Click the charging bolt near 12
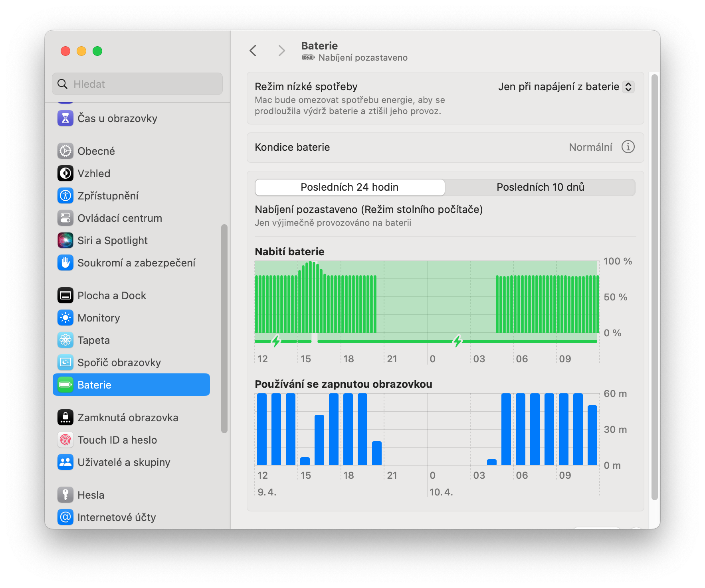 (276, 341)
